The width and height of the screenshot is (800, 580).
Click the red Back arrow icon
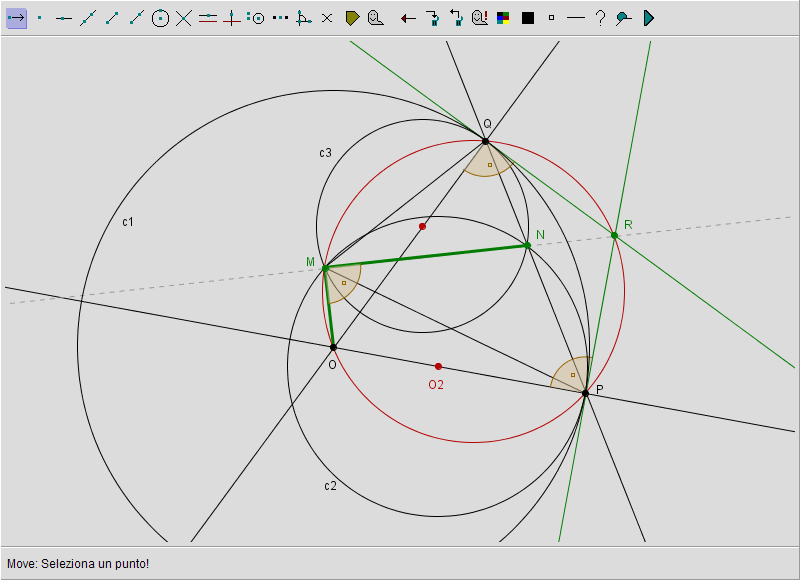(408, 18)
